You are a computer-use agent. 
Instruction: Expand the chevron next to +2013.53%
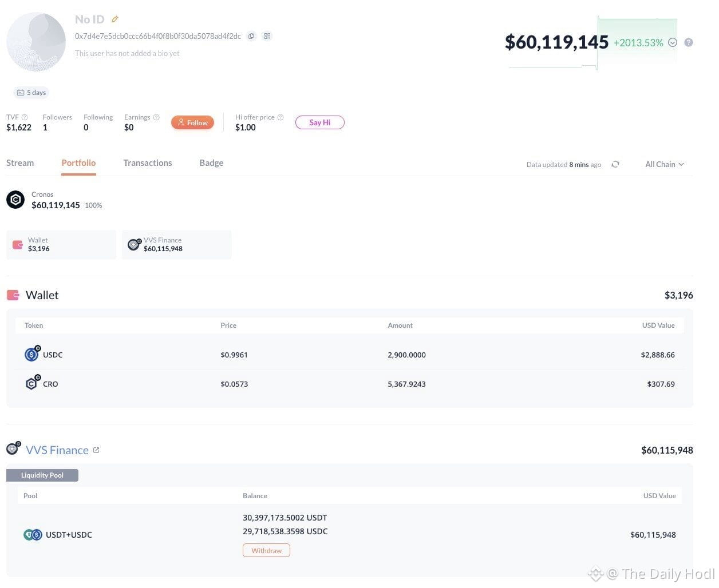tap(673, 42)
